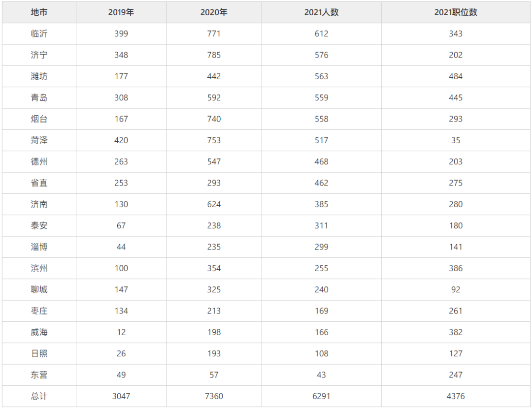Click the 2021职位数 column header
The image size is (532, 409).
click(x=456, y=12)
